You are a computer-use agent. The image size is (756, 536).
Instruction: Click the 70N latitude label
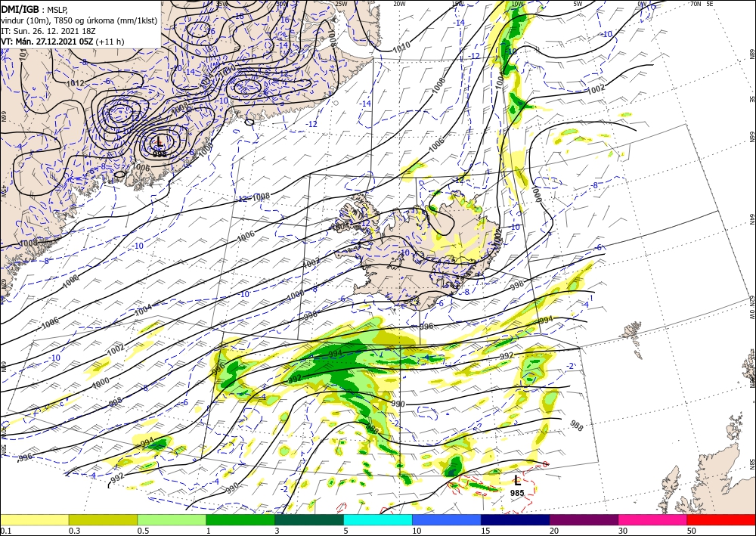[696, 4]
